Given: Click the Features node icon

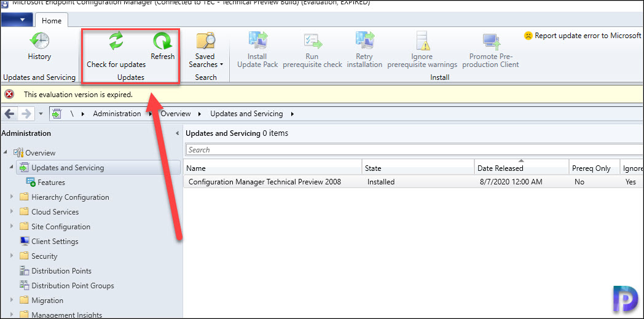Looking at the screenshot, I should (31, 183).
